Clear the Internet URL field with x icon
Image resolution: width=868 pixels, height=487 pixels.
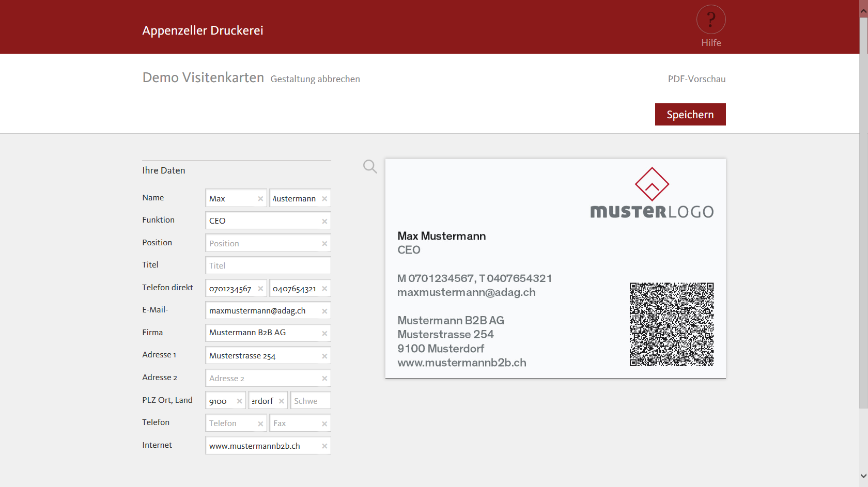[324, 446]
